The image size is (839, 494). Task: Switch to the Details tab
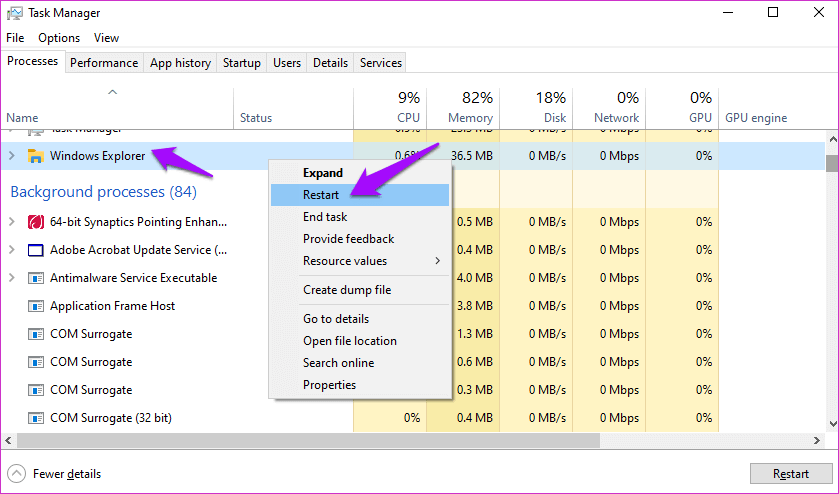click(330, 63)
